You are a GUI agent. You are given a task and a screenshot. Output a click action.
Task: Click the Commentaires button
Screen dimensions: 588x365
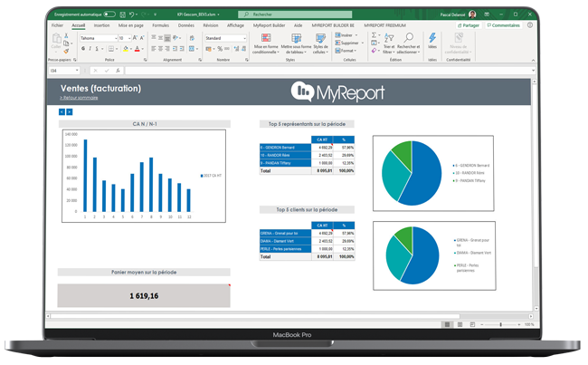point(503,25)
